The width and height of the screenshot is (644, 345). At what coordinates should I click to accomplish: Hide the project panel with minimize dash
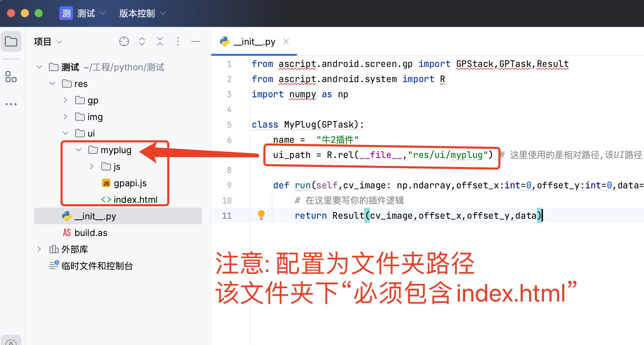(x=196, y=41)
